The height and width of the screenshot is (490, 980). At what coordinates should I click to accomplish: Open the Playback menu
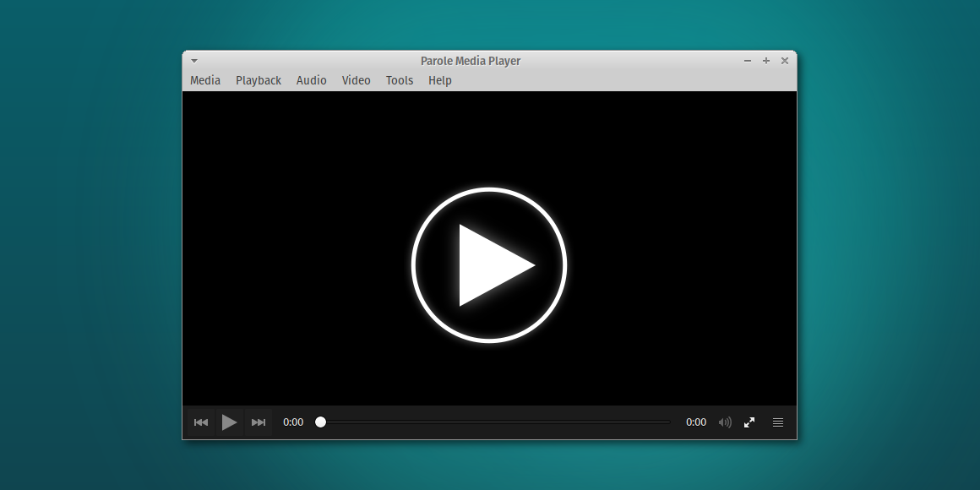point(259,80)
